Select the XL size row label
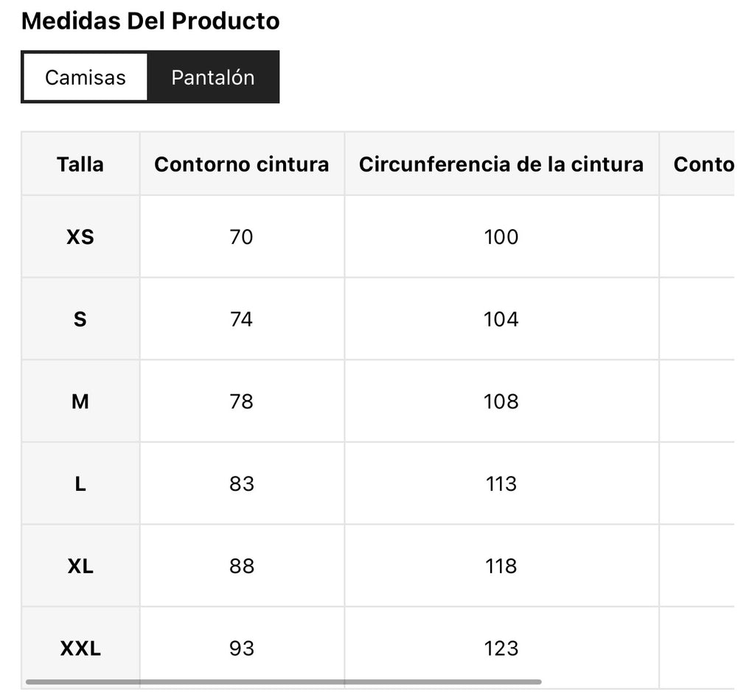755x700 pixels. coord(80,566)
